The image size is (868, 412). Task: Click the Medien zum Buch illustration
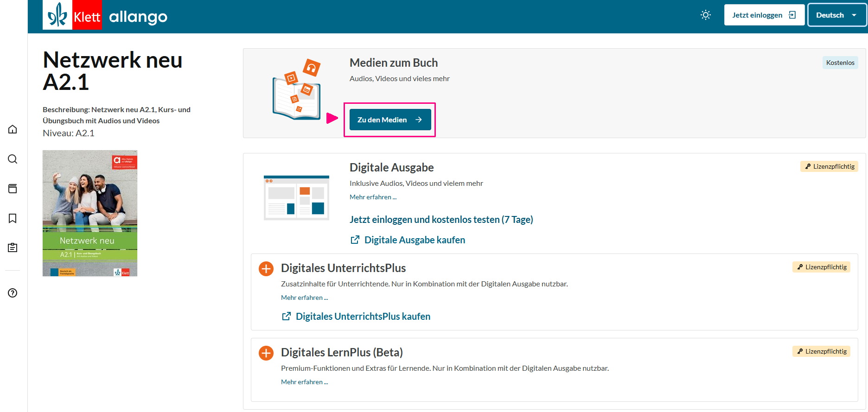296,89
